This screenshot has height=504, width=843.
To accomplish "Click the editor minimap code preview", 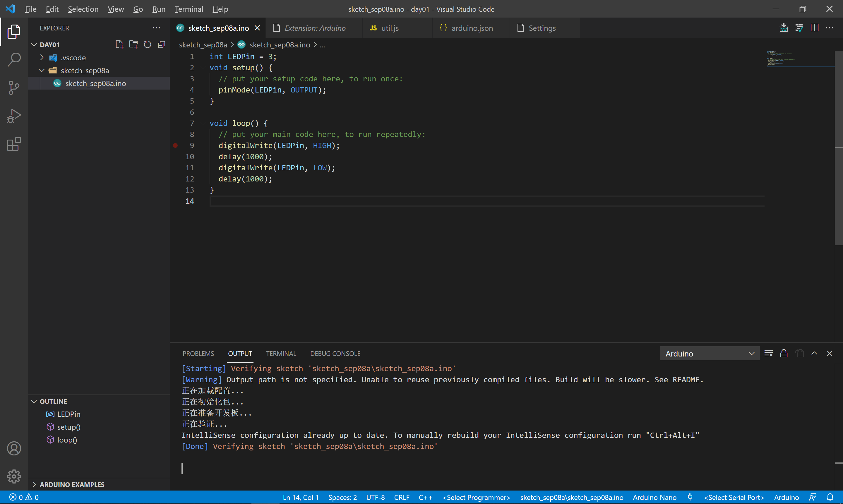I will pyautogui.click(x=800, y=59).
